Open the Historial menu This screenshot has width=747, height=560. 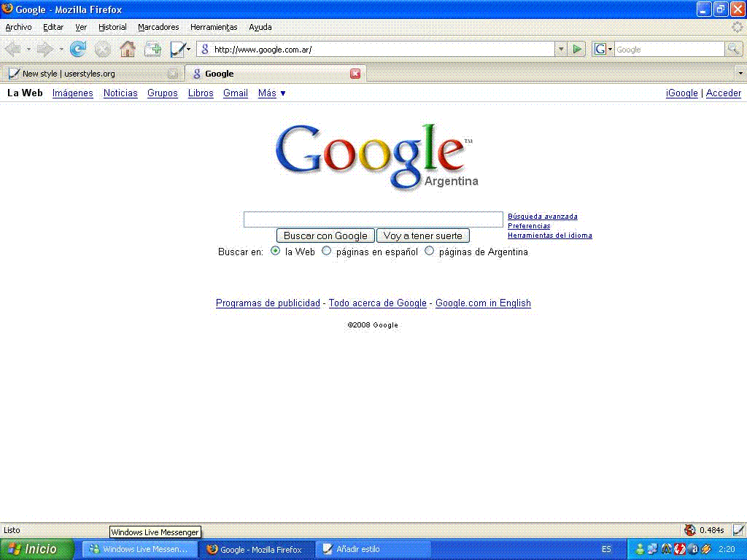(112, 27)
